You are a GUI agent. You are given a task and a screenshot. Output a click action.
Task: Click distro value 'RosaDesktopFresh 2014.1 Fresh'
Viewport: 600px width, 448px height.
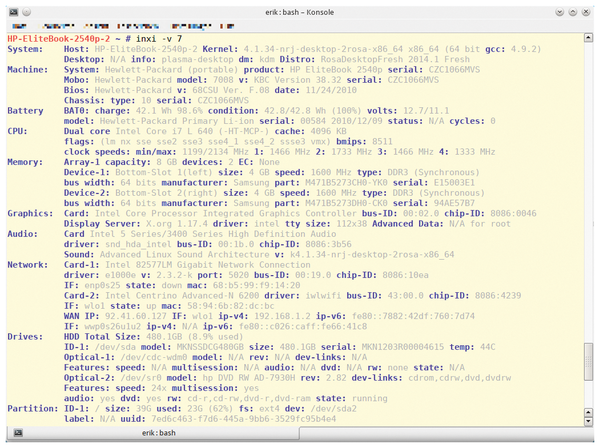[x=395, y=60]
